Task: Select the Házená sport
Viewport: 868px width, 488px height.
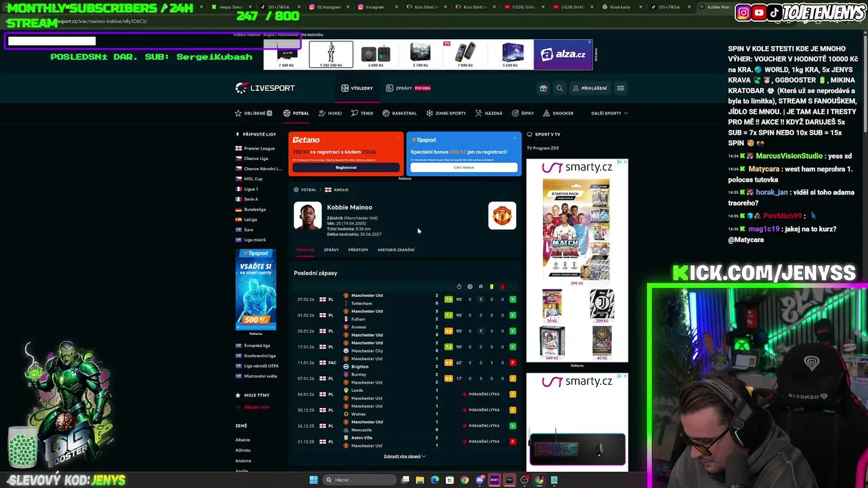Action: coord(489,113)
